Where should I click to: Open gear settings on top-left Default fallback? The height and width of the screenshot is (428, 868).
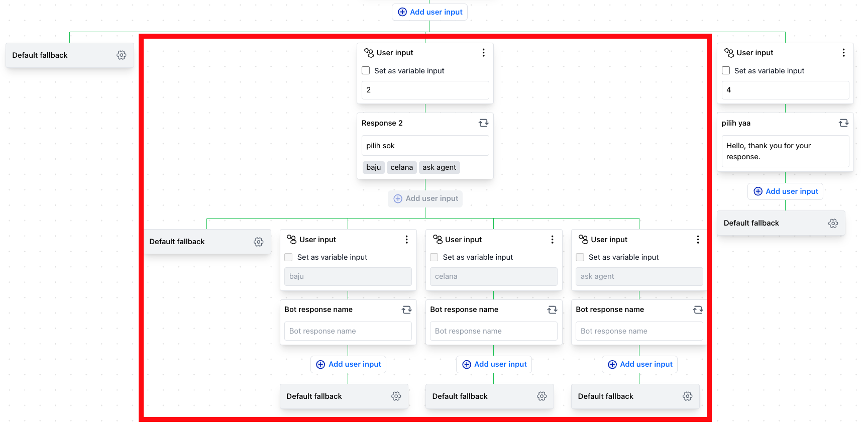pyautogui.click(x=122, y=55)
